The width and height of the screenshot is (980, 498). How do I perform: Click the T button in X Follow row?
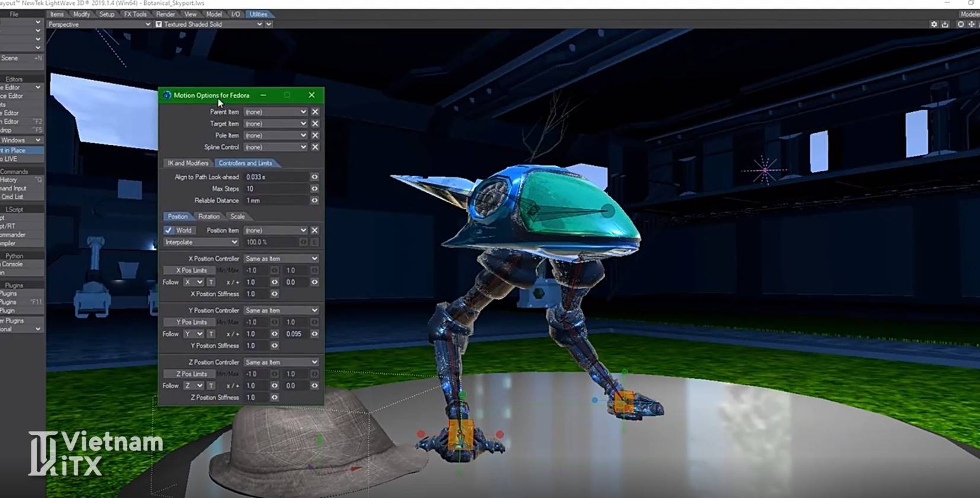click(x=211, y=282)
